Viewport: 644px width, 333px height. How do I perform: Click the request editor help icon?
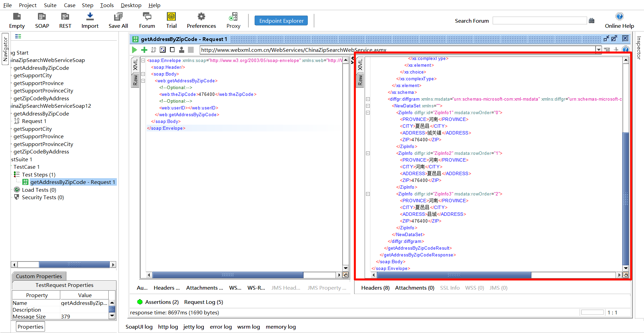[x=626, y=49]
